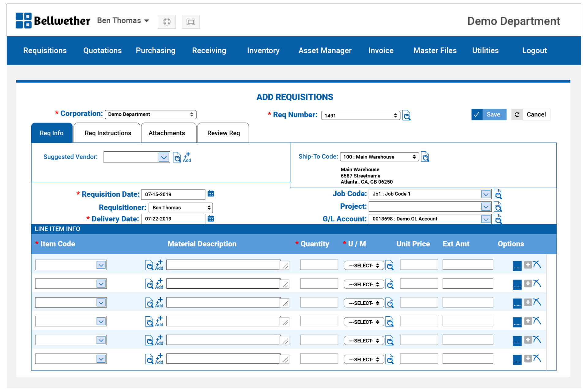Click the notes icon in the first Options column

[x=517, y=266]
